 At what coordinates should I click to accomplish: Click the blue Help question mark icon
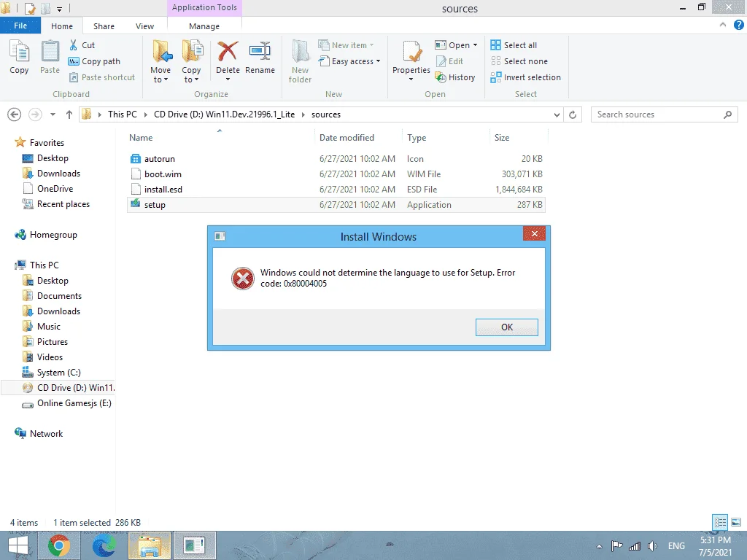pyautogui.click(x=738, y=25)
